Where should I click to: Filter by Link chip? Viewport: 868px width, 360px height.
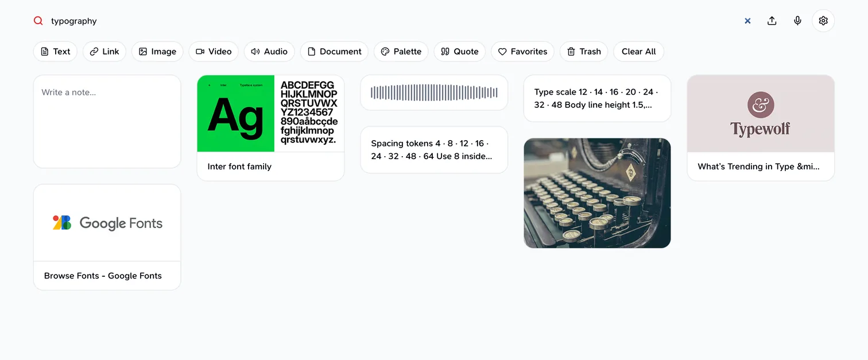tap(104, 52)
